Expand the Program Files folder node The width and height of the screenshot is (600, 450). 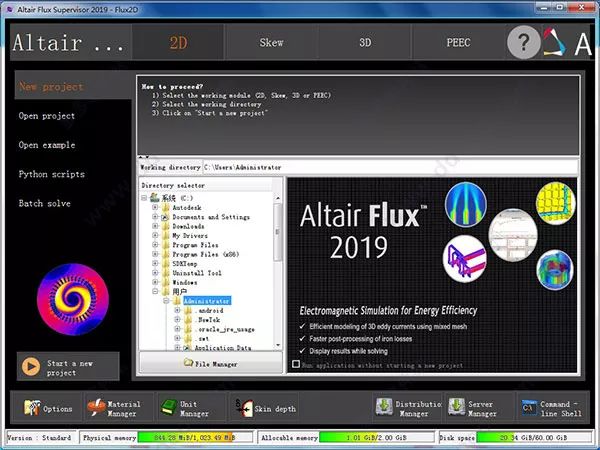pyautogui.click(x=155, y=245)
